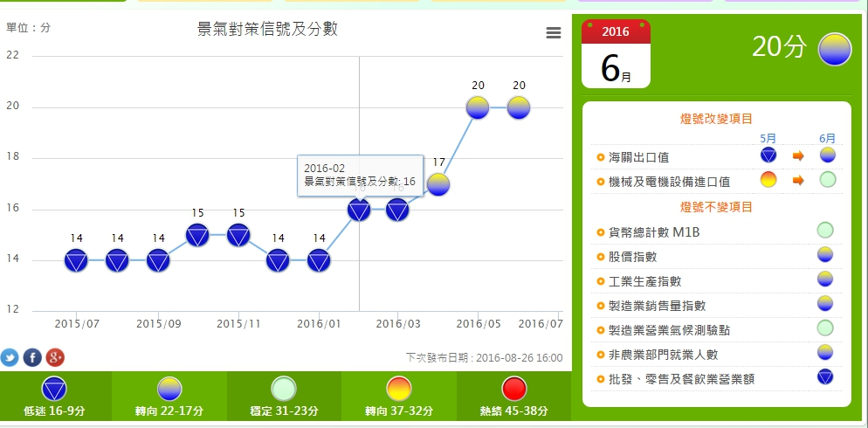868x428 pixels.
Task: Open the 海關出口值 indicator item
Action: 638,157
